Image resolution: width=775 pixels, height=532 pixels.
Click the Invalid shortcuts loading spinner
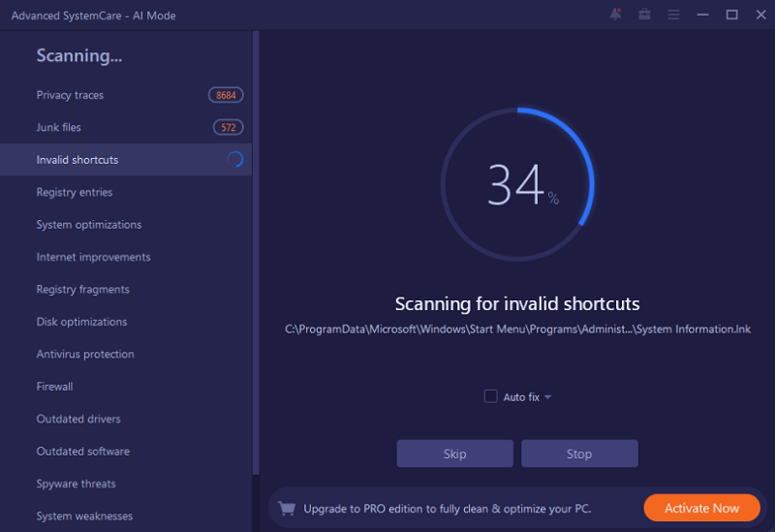(234, 160)
